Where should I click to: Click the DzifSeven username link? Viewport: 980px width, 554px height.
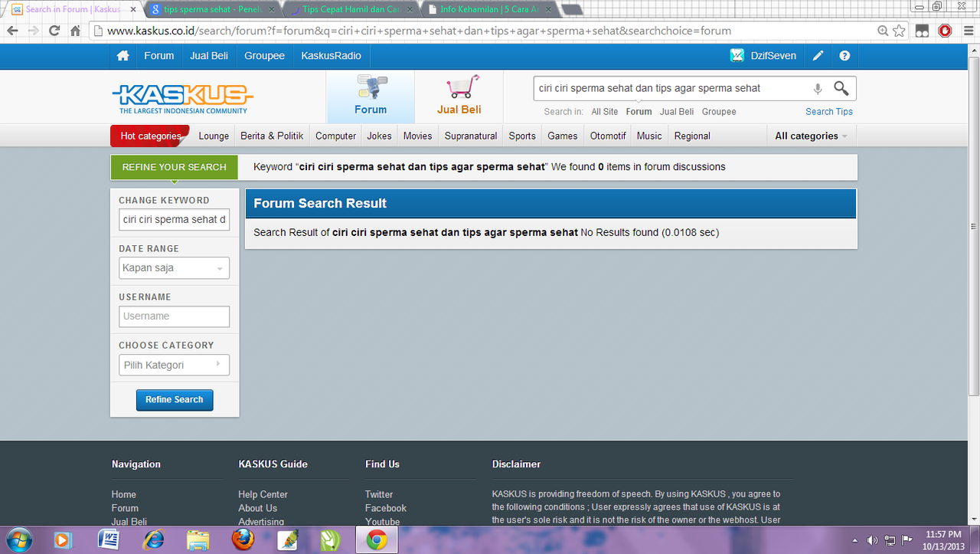tap(773, 56)
